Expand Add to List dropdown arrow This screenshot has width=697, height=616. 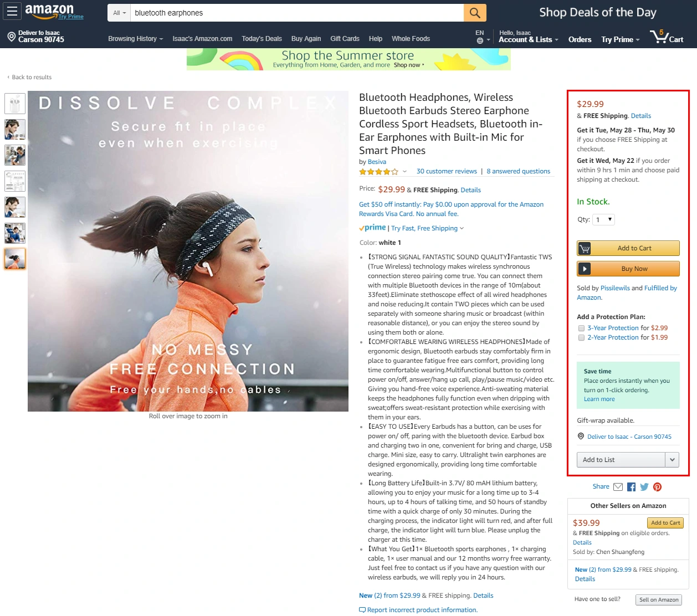[672, 460]
